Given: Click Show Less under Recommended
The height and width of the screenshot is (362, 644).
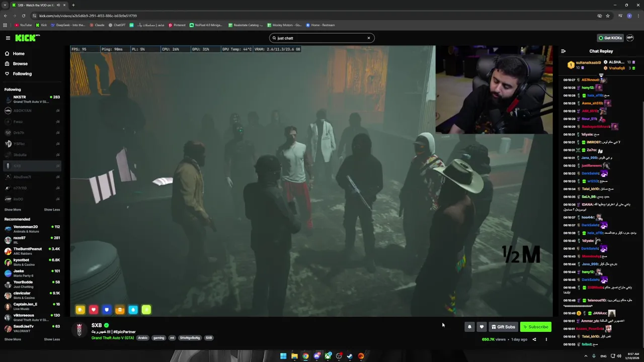Looking at the screenshot, I should (52, 339).
